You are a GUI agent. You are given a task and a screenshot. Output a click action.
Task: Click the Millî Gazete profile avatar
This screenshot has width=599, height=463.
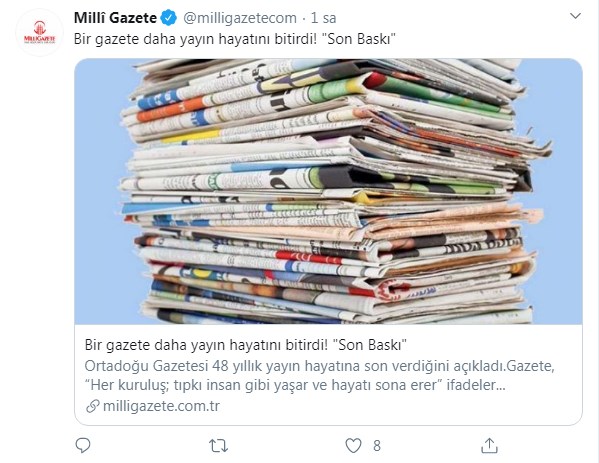[x=39, y=33]
